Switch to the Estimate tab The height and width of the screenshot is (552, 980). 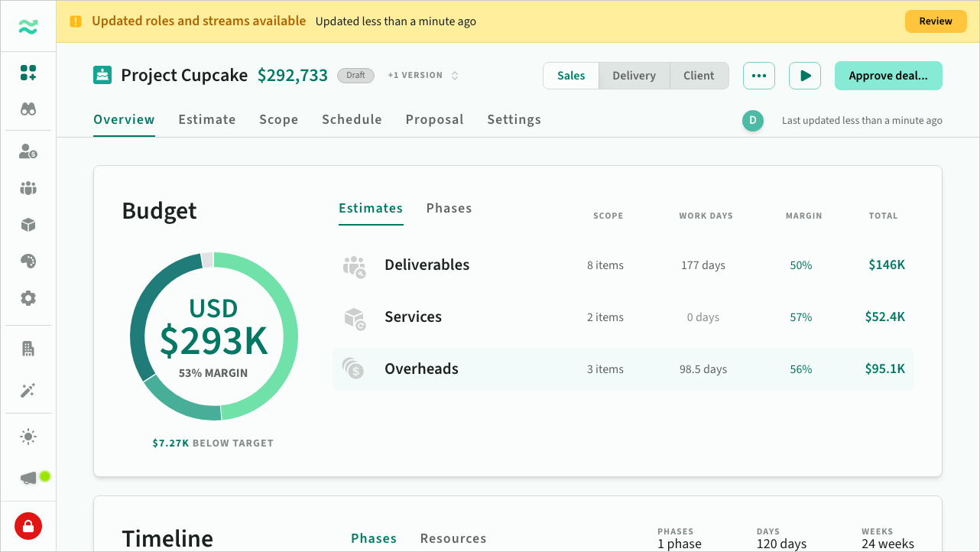[207, 119]
